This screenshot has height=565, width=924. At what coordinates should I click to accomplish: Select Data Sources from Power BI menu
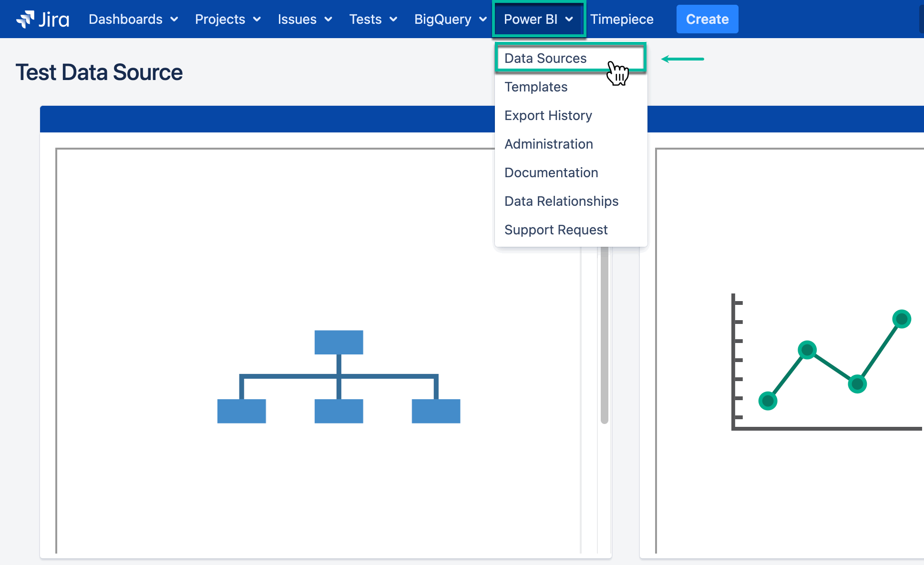(545, 58)
